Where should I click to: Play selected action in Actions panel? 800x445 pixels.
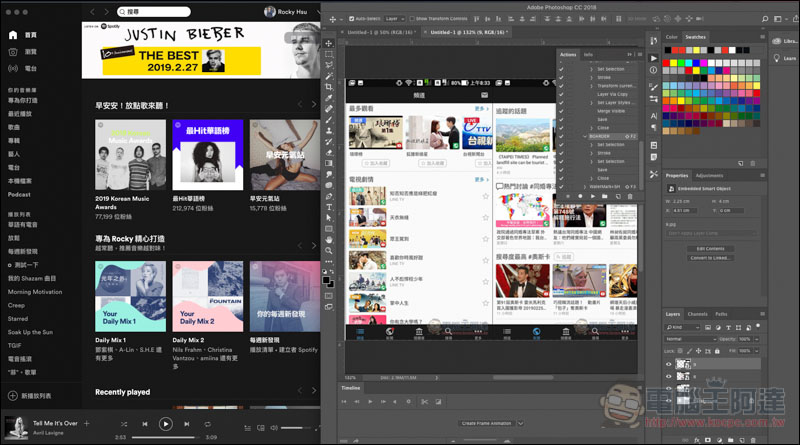click(x=593, y=196)
